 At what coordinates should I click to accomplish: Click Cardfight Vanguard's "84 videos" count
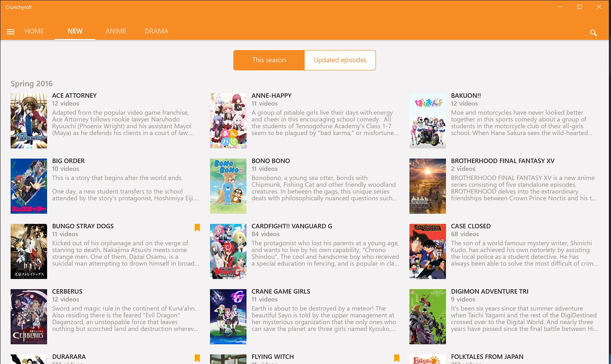point(265,234)
